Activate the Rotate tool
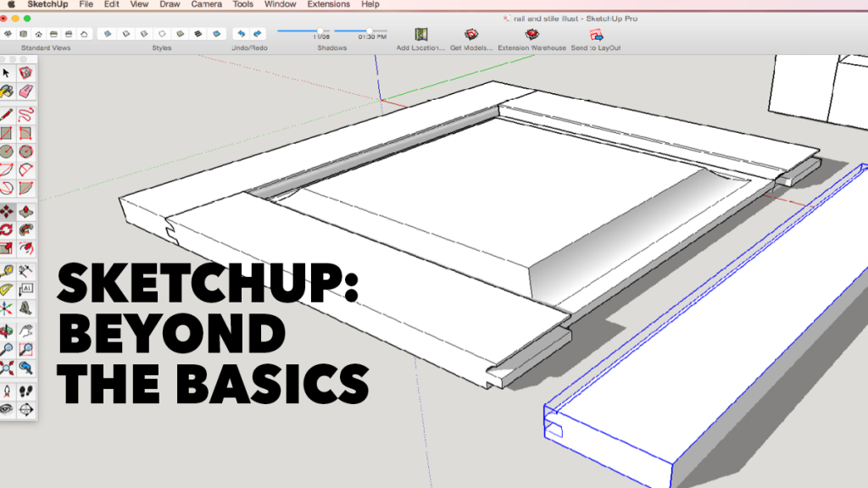The height and width of the screenshot is (488, 868). (x=7, y=230)
